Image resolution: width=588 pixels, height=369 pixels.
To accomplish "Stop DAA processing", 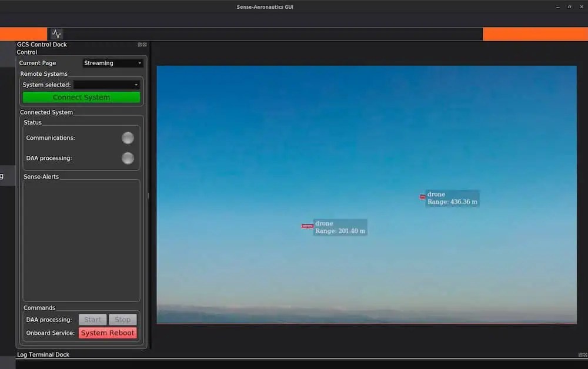I will pyautogui.click(x=122, y=320).
